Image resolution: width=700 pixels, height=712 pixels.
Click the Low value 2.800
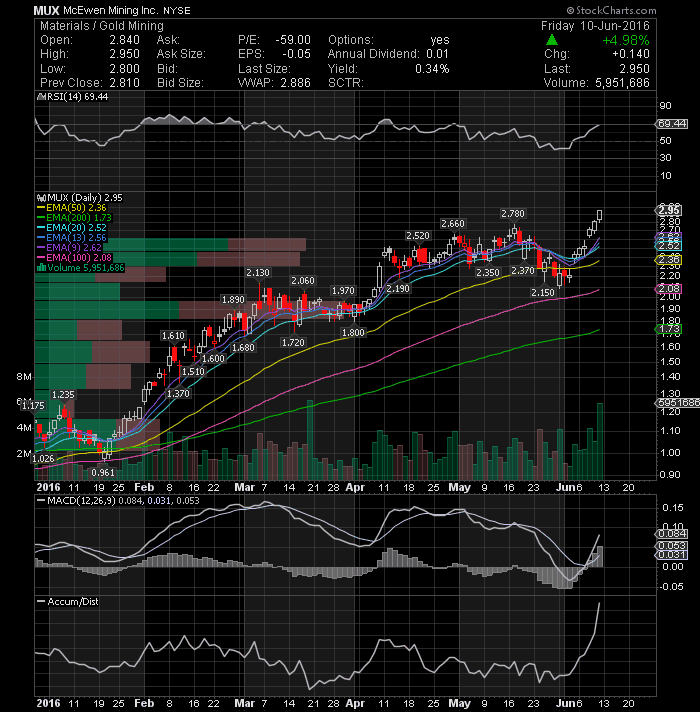124,69
